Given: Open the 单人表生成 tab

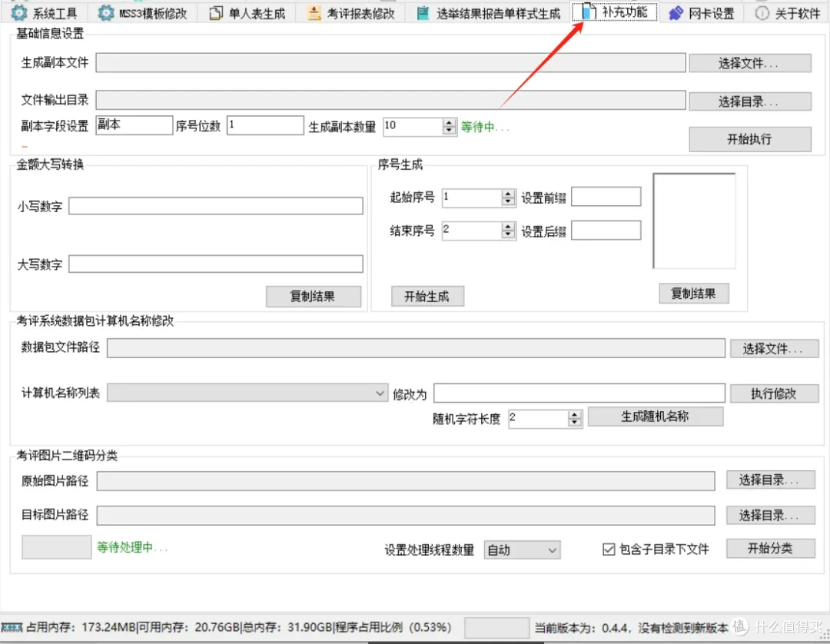Looking at the screenshot, I should [x=247, y=13].
